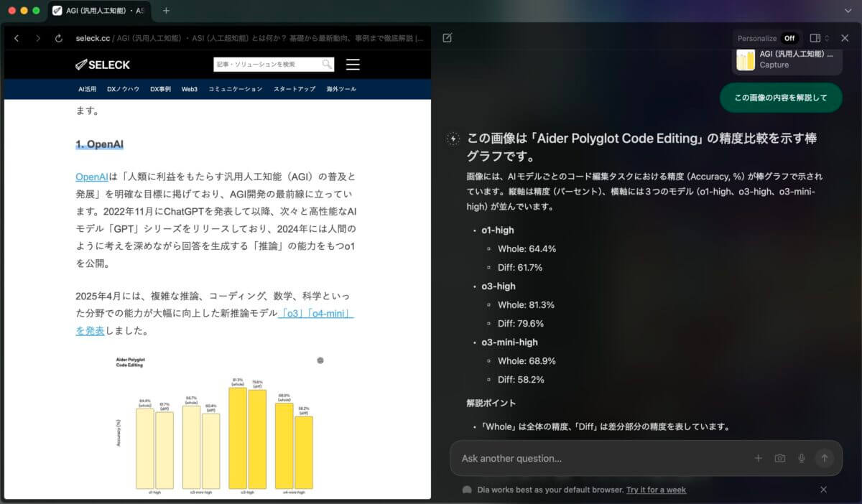This screenshot has width=862, height=504.
Task: Open the SELECK home logo
Action: pyautogui.click(x=103, y=65)
